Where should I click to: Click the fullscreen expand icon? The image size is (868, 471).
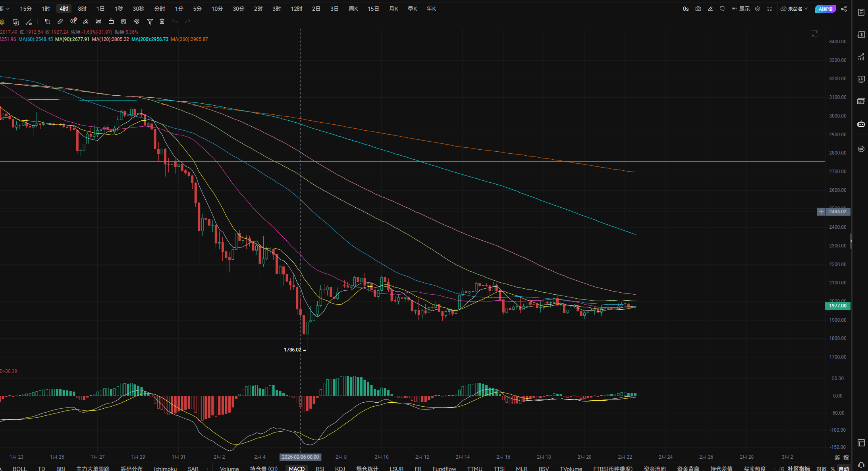click(x=770, y=9)
